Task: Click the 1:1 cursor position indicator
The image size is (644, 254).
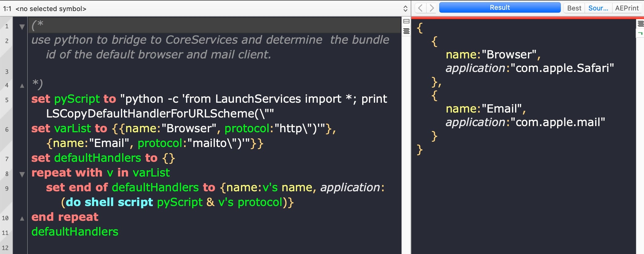Action: click(x=7, y=9)
